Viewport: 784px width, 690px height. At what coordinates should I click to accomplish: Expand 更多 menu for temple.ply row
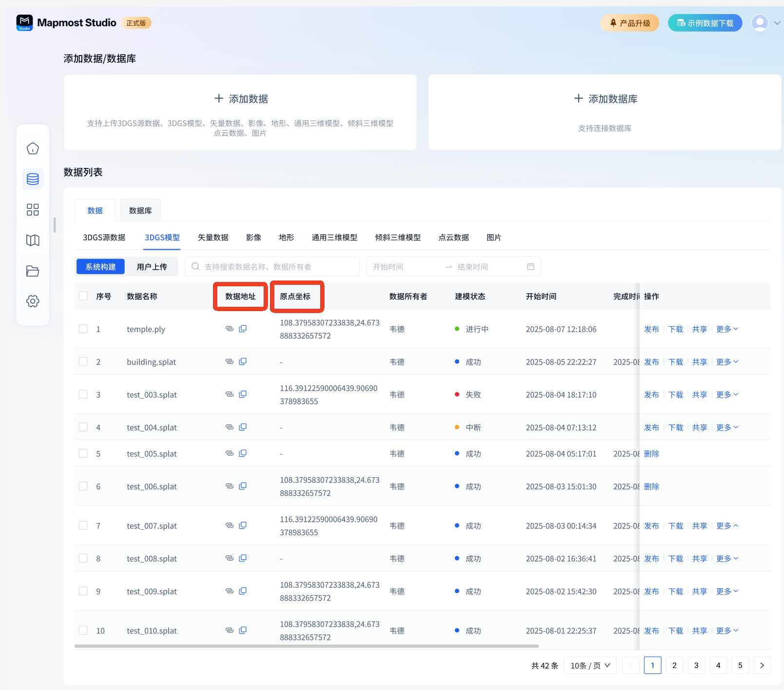pyautogui.click(x=727, y=329)
